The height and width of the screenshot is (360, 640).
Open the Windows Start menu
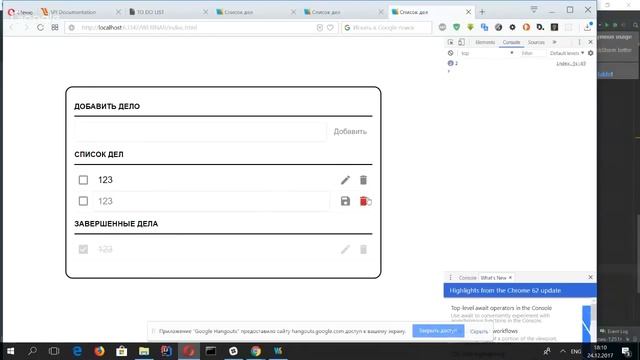coord(11,351)
